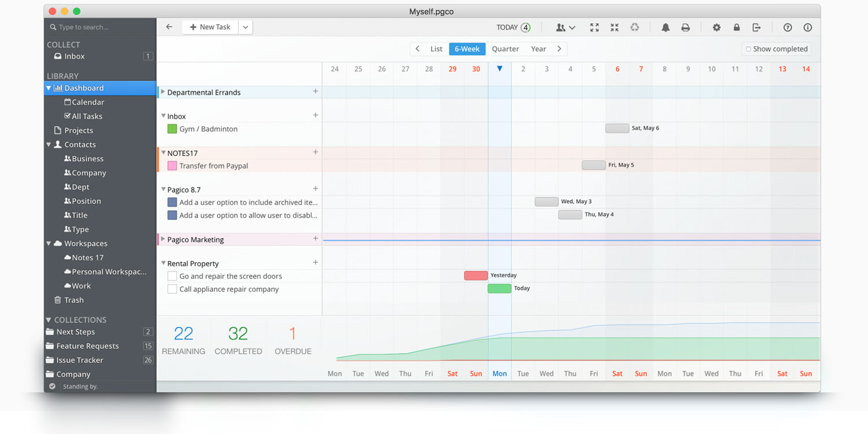Open the New Task dropdown arrow
868x434 pixels.
pyautogui.click(x=245, y=27)
